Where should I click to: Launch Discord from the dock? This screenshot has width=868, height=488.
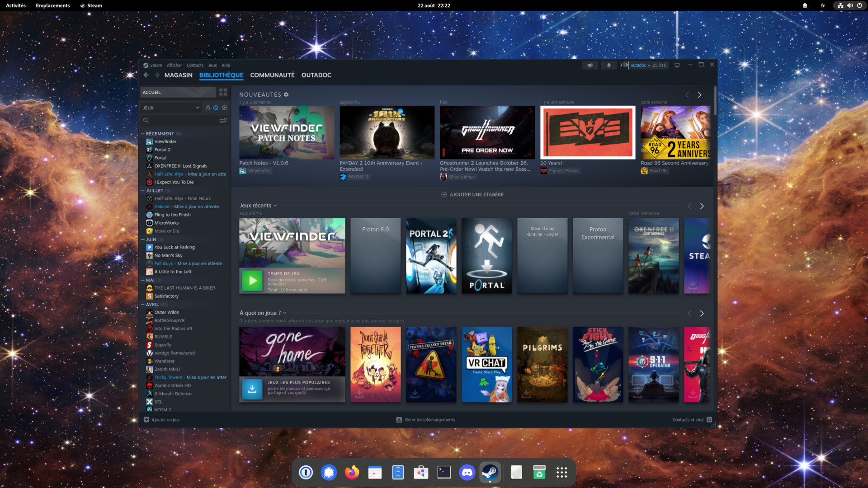tap(467, 473)
